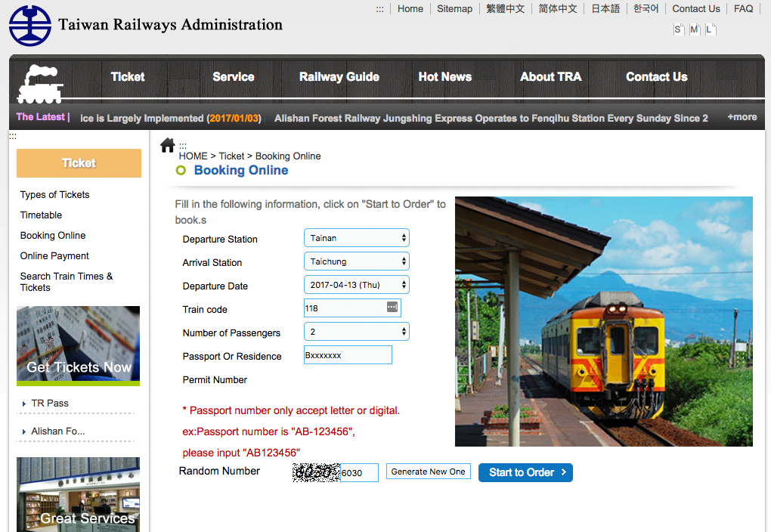This screenshot has height=532, width=771.
Task: Open the Ticket menu in navigation bar
Action: (128, 77)
